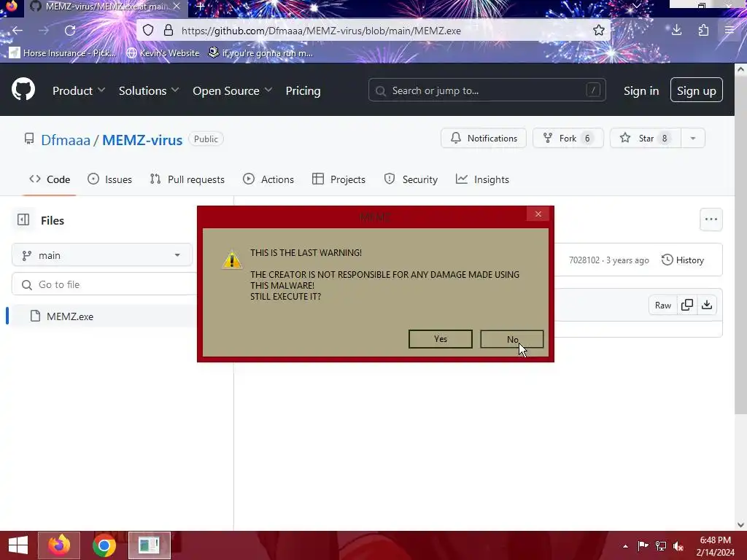Open Chrome from the taskbar

coord(104,545)
